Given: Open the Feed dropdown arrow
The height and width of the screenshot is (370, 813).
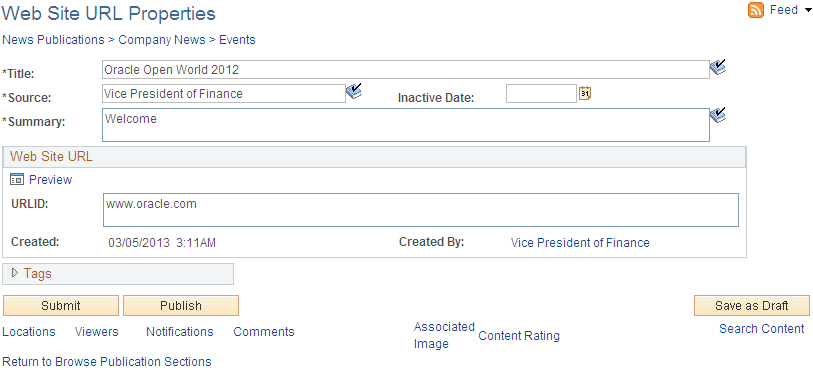Looking at the screenshot, I should (807, 11).
